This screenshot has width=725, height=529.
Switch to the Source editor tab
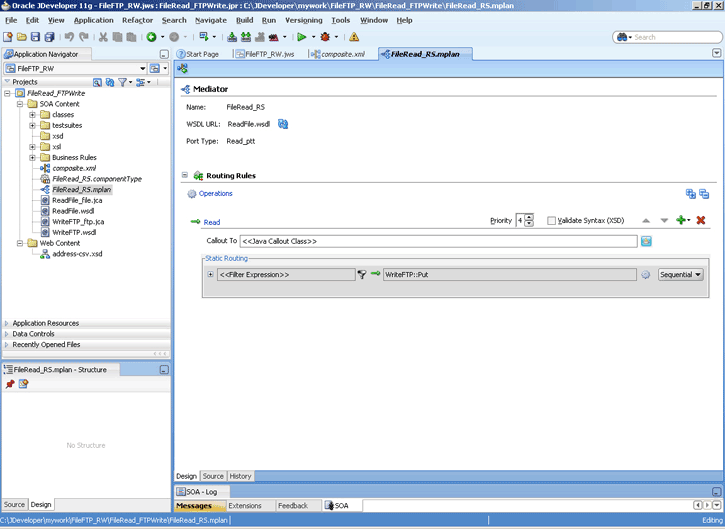pos(213,476)
